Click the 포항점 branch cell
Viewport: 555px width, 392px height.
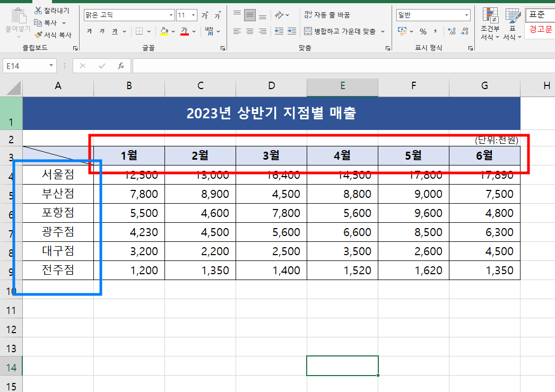pyautogui.click(x=58, y=213)
